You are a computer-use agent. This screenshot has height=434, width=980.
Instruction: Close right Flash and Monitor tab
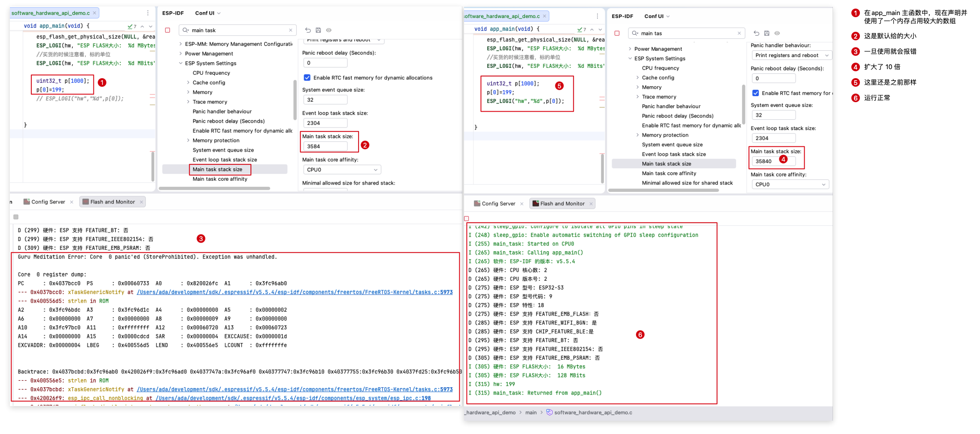tap(591, 203)
